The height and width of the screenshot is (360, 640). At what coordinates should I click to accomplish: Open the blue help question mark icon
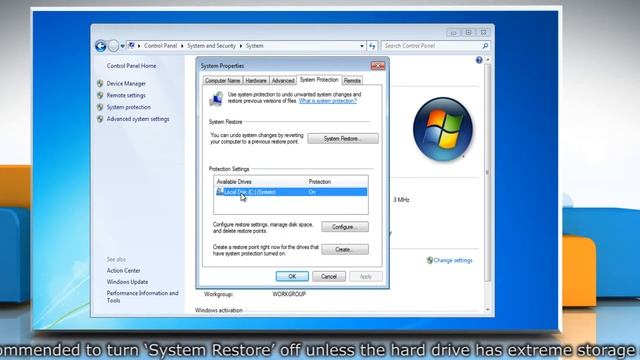pyautogui.click(x=479, y=60)
